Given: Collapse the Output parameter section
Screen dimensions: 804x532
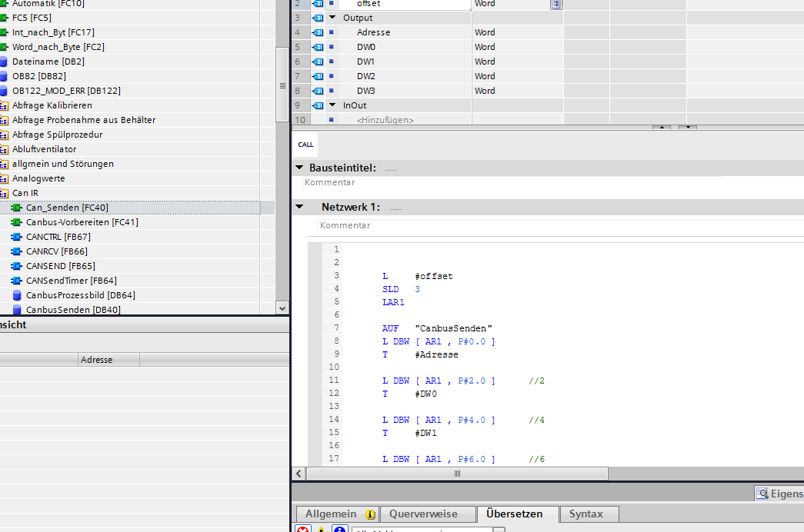Looking at the screenshot, I should pyautogui.click(x=332, y=18).
